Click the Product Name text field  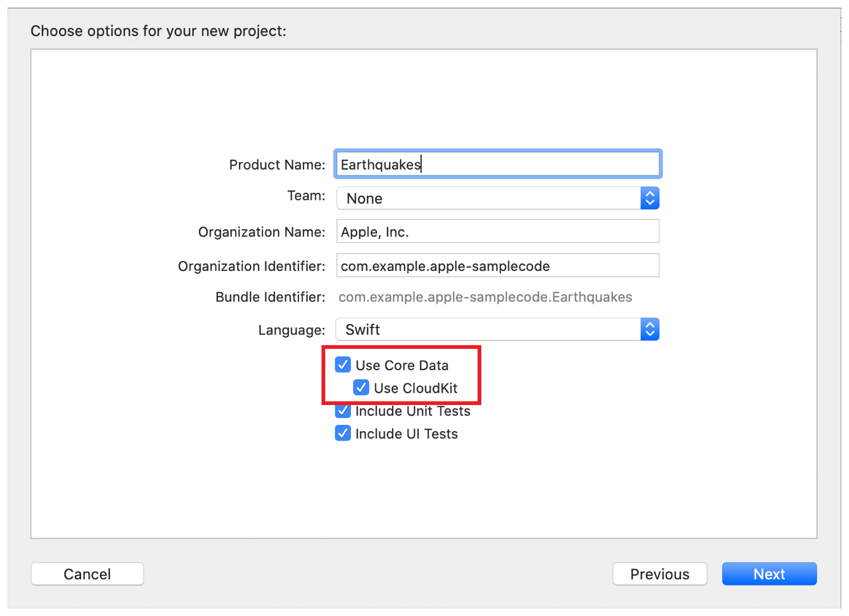point(497,165)
